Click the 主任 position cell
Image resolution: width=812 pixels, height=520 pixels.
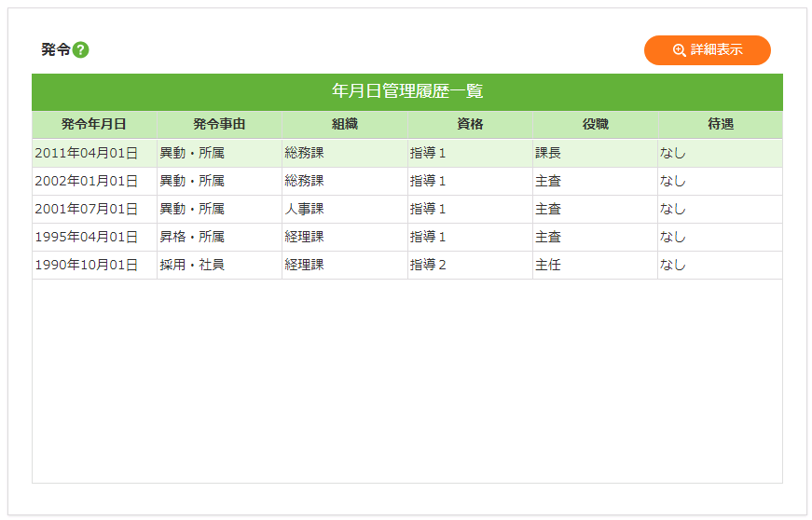tap(548, 265)
